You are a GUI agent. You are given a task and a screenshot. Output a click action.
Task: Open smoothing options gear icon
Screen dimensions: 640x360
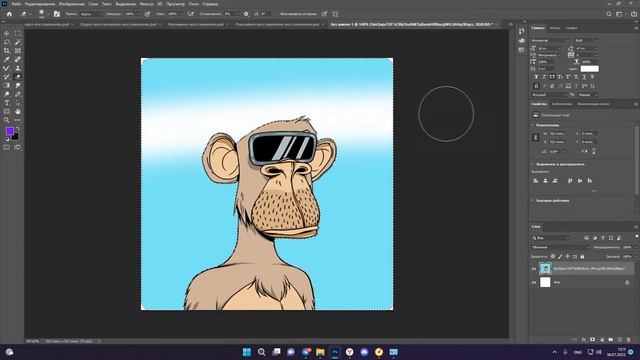pyautogui.click(x=246, y=14)
